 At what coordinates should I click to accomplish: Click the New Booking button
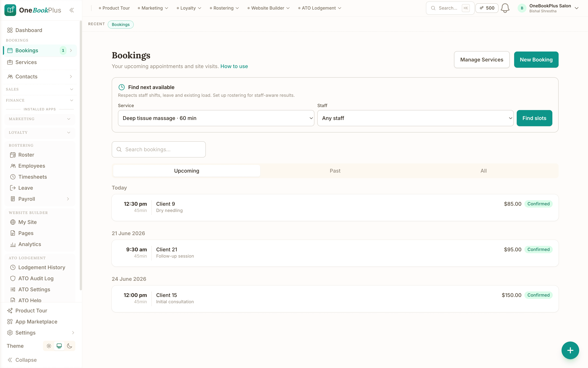pos(536,60)
